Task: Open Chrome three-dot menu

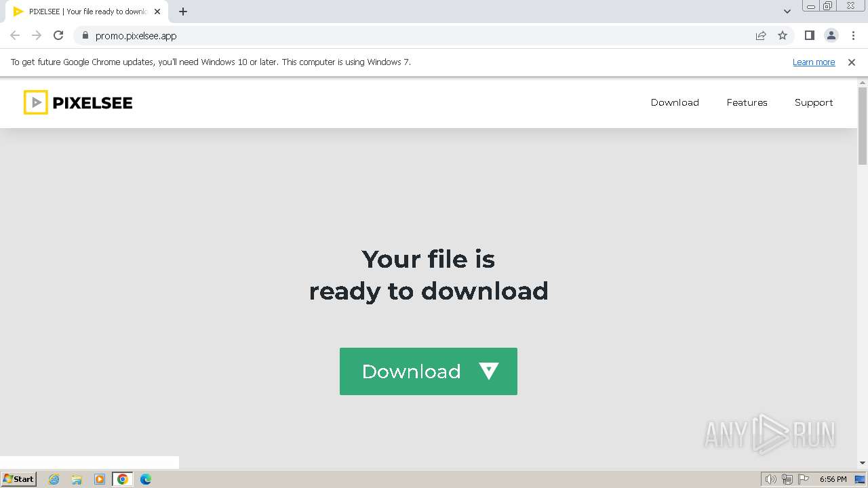Action: pyautogui.click(x=853, y=35)
